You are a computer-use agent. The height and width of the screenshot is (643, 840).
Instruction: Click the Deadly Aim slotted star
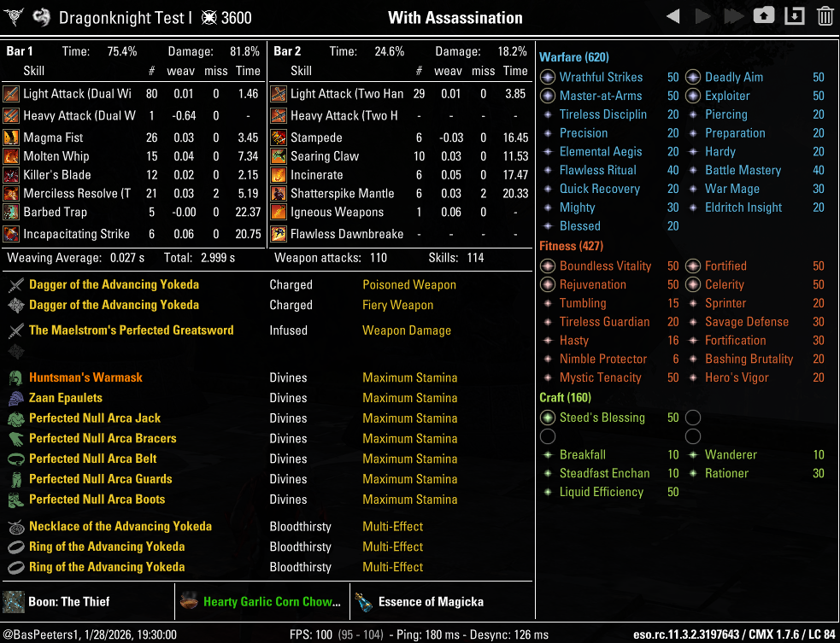pos(693,77)
